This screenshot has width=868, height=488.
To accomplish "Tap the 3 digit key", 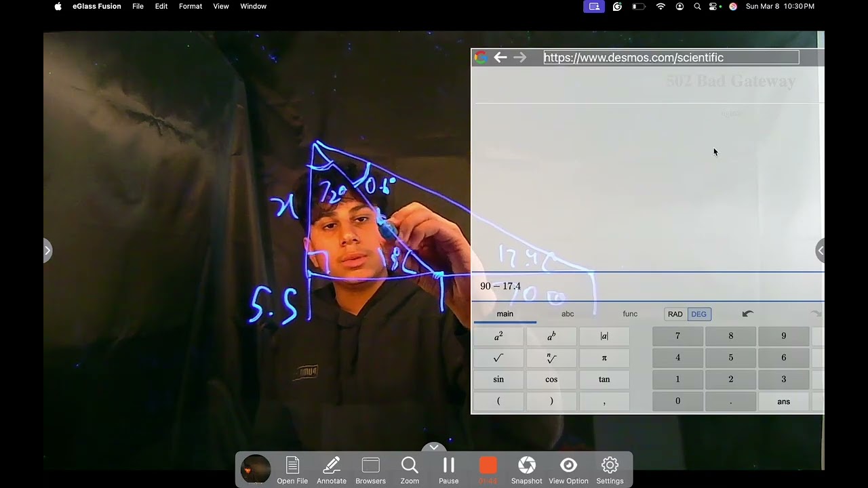I will pos(783,380).
